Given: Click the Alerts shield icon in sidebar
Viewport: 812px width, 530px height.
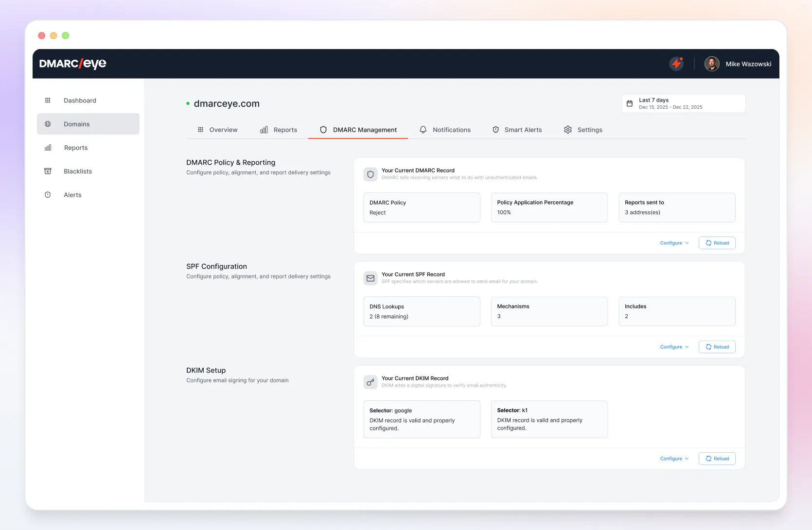Looking at the screenshot, I should [x=48, y=195].
